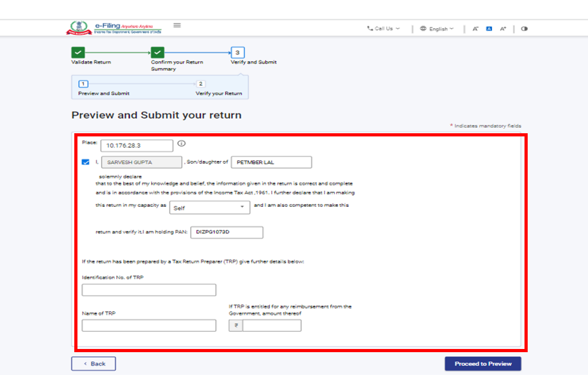Toggle the declaration checkbox
Screen dimensions: 588x375
86,162
